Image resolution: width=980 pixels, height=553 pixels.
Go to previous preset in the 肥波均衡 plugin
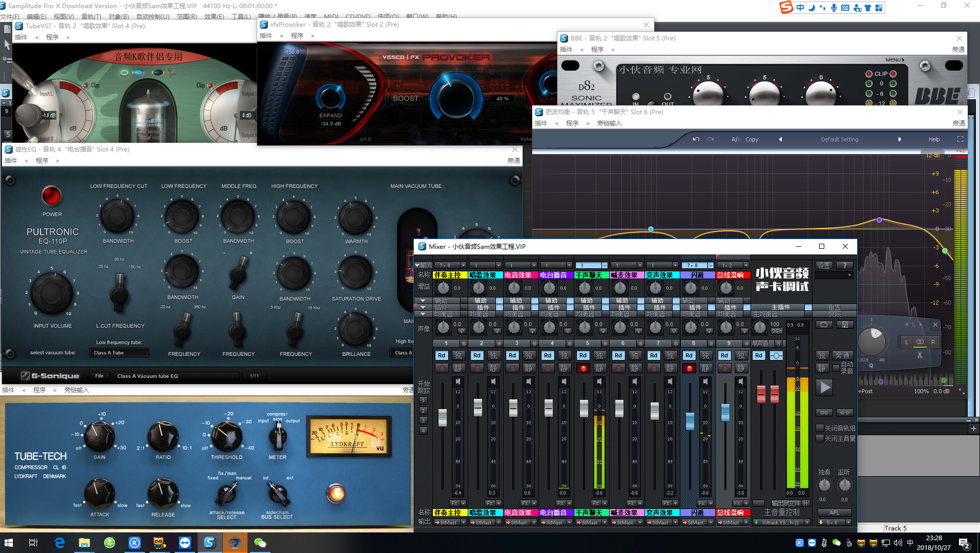pyautogui.click(x=780, y=139)
